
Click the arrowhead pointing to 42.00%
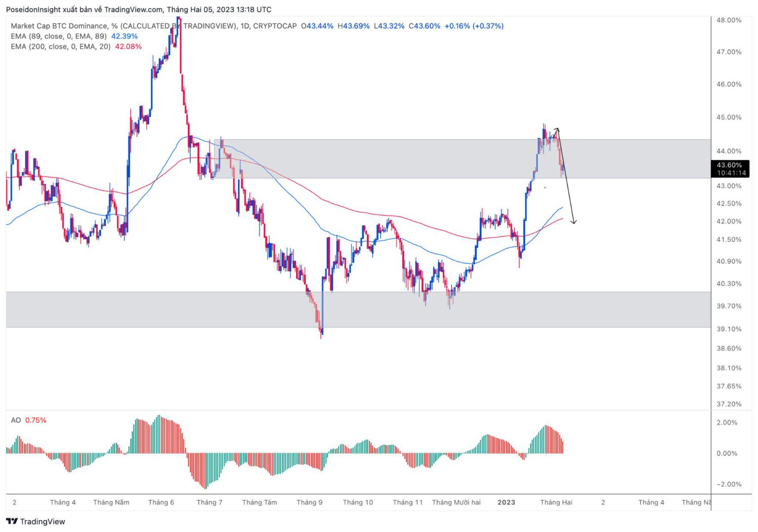tap(573, 222)
